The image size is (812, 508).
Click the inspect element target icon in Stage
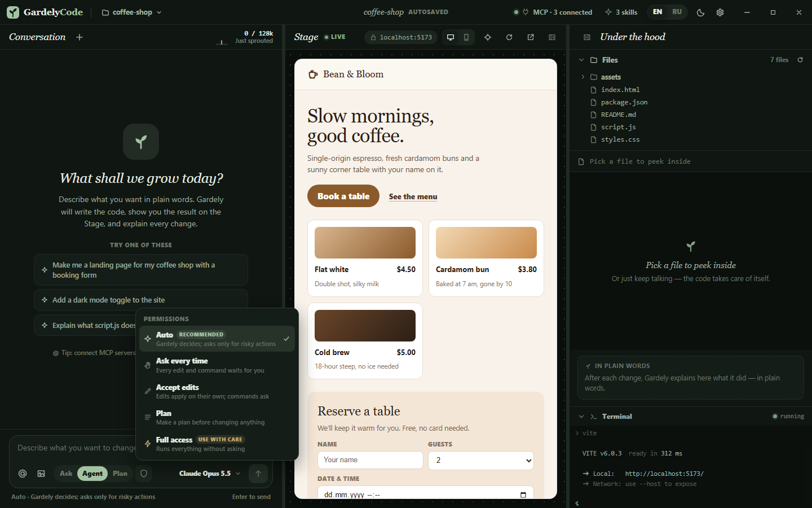(x=488, y=37)
